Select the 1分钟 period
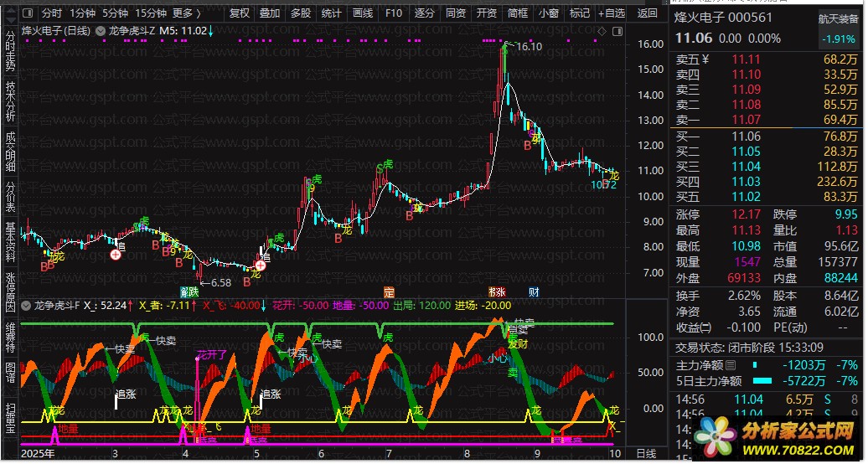This screenshot has width=868, height=464. 82,13
